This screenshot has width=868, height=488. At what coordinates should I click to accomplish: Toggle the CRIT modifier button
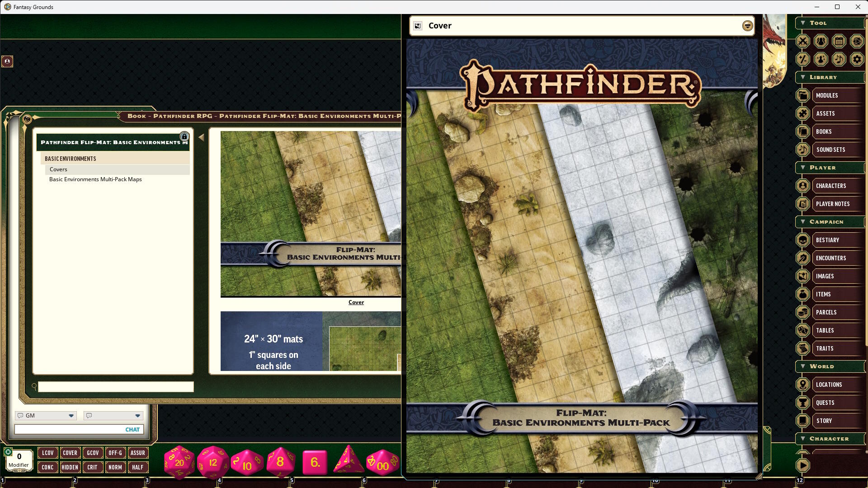pyautogui.click(x=93, y=467)
